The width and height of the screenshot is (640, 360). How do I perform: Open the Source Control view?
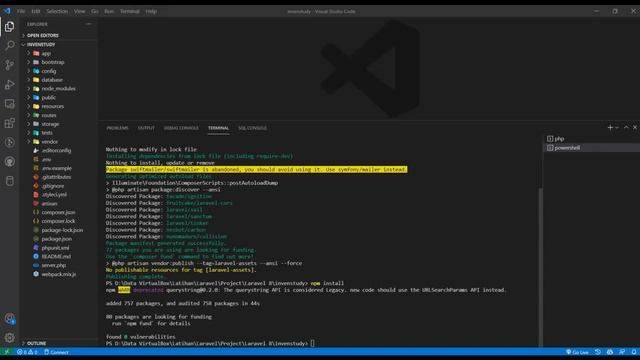(x=9, y=65)
